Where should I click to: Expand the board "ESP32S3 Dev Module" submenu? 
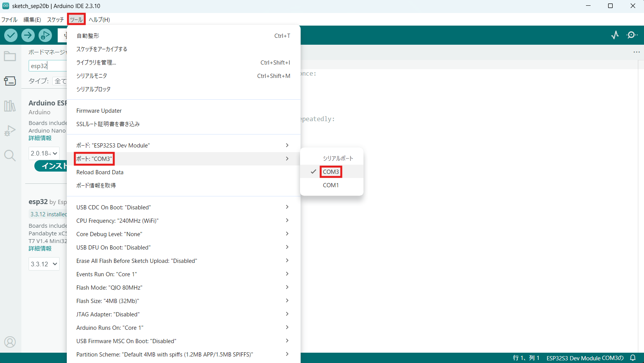coord(184,145)
